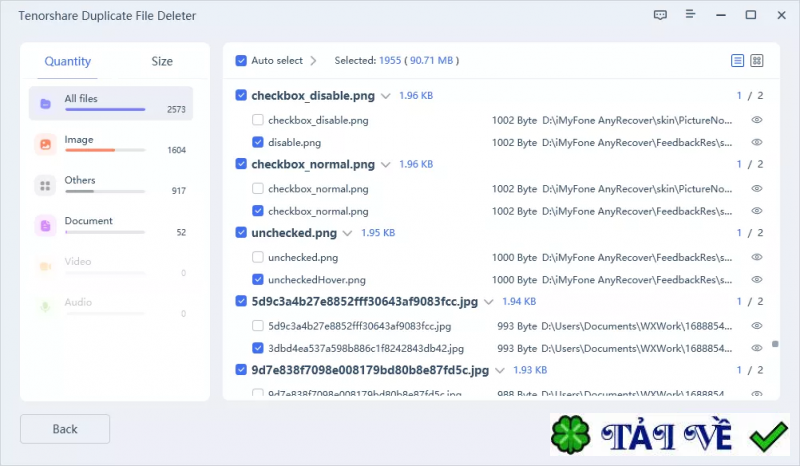Click the file list scrollbar thumb
This screenshot has width=800, height=466.
775,344
